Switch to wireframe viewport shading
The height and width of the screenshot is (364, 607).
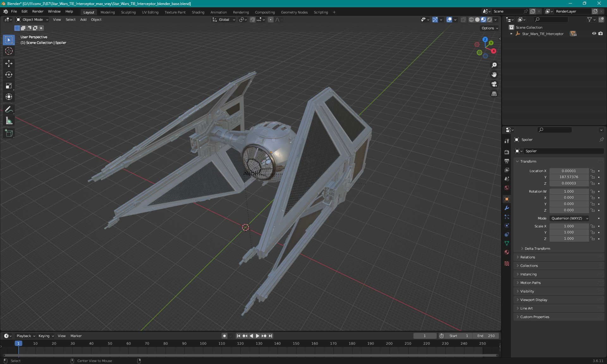(x=471, y=20)
